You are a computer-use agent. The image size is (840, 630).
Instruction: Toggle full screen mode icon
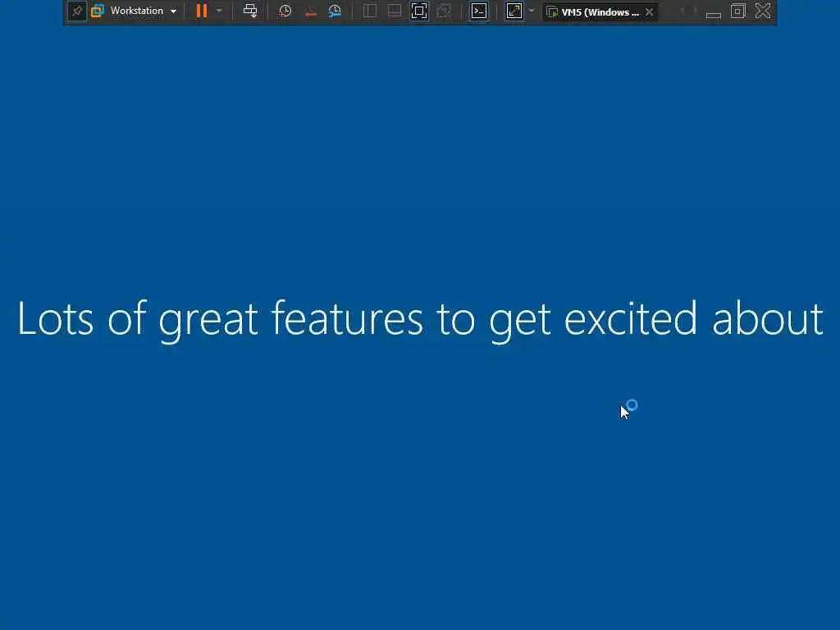click(419, 11)
